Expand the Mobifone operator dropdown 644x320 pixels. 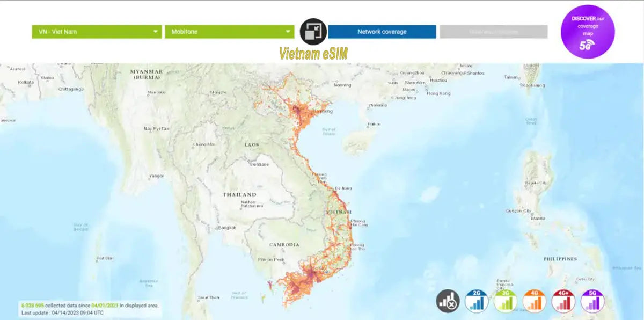pyautogui.click(x=229, y=32)
